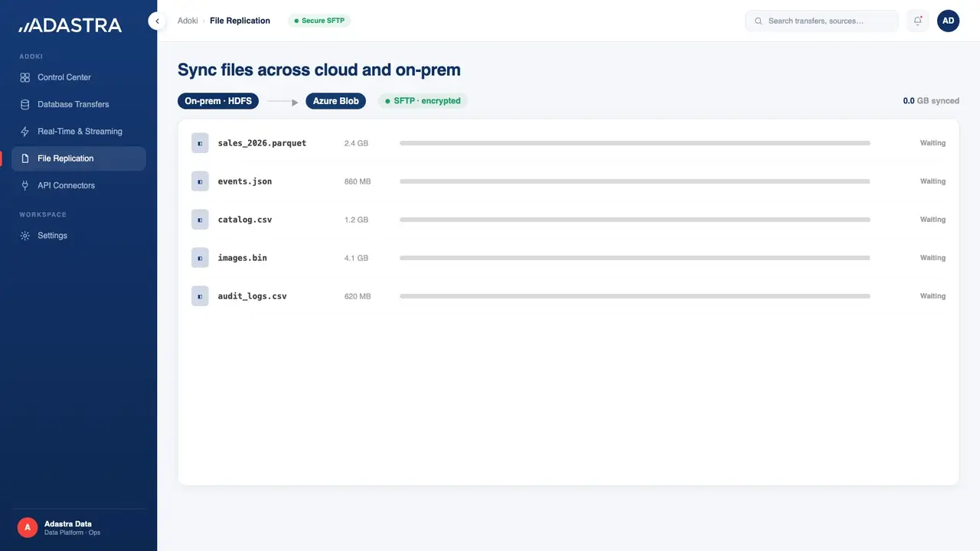
Task: Select the Azure Blob destination pill
Action: tap(335, 101)
